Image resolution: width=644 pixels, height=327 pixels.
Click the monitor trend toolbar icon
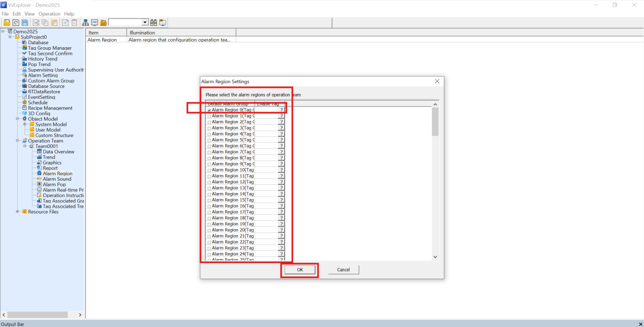(95, 22)
